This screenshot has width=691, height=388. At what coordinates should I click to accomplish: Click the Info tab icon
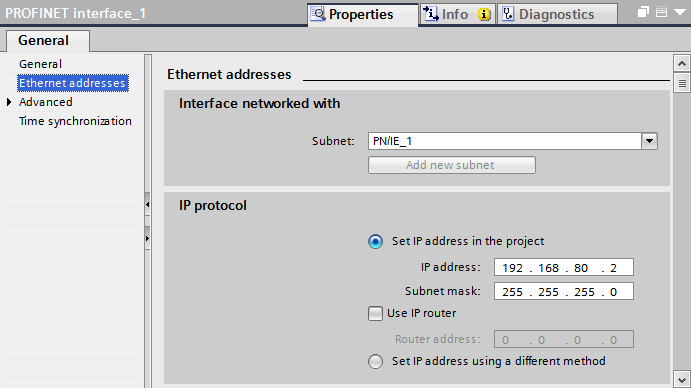[x=431, y=14]
